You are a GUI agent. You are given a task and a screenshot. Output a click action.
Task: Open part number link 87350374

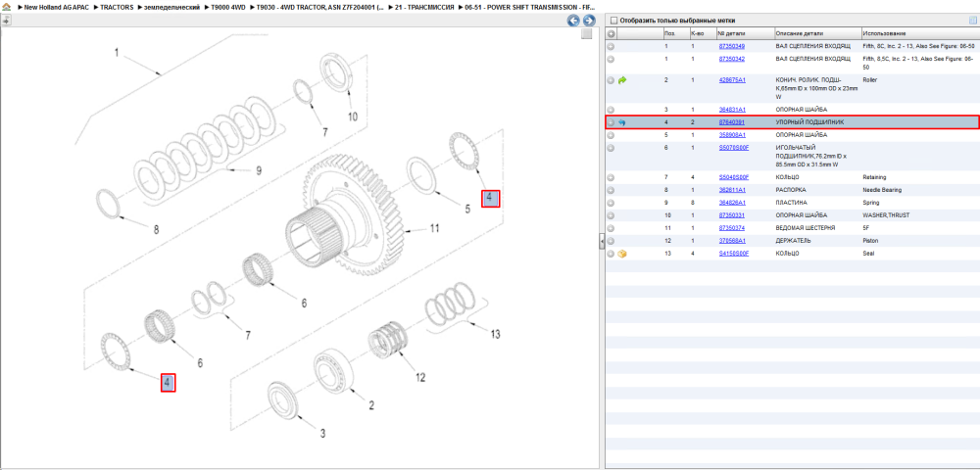[x=731, y=228]
